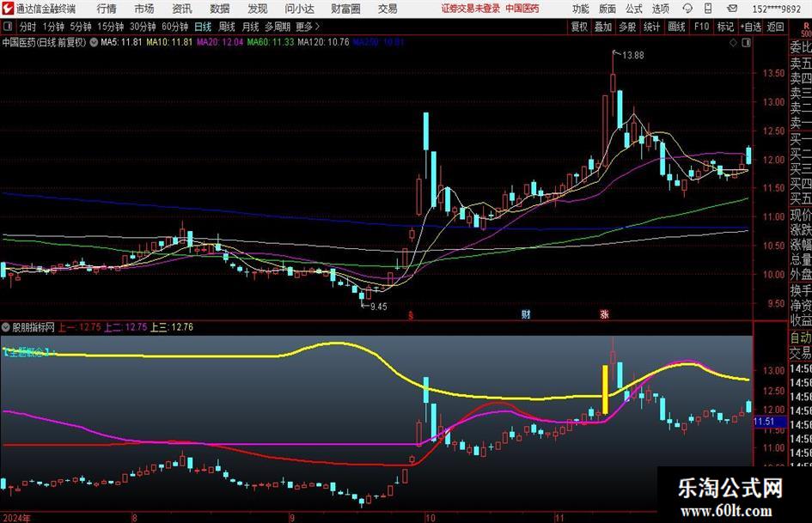Click the 通达信 app logo icon
The height and width of the screenshot is (523, 812).
click(x=7, y=9)
